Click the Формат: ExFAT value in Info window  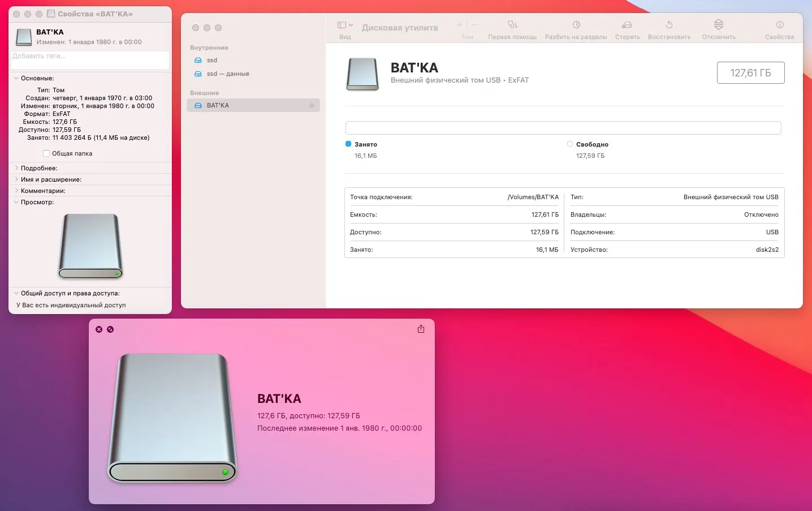[62, 114]
